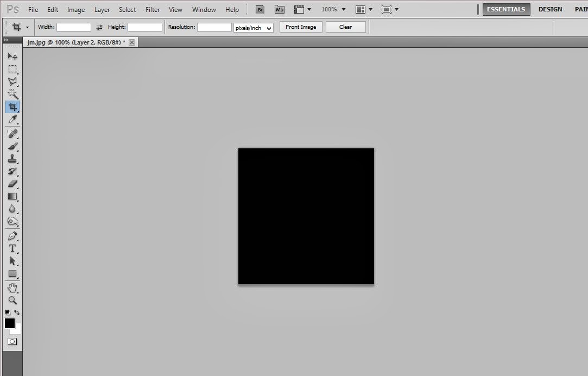The width and height of the screenshot is (588, 376).
Task: Switch to Essentials workspace
Action: coord(506,9)
